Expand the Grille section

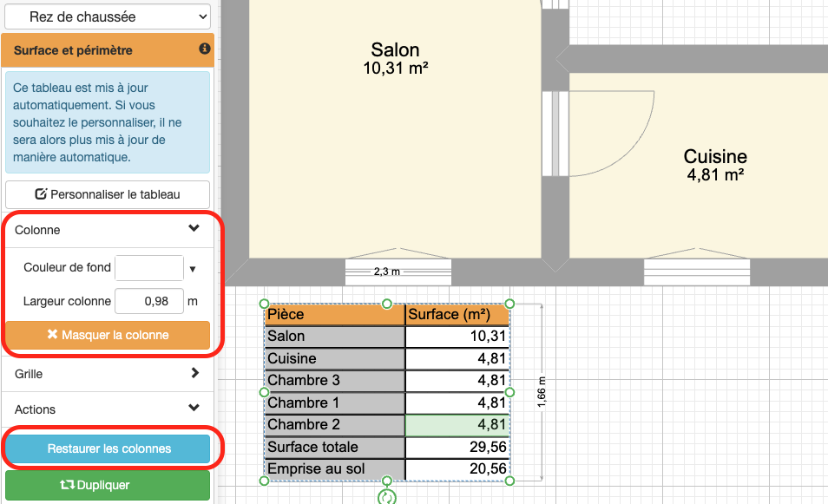click(194, 374)
